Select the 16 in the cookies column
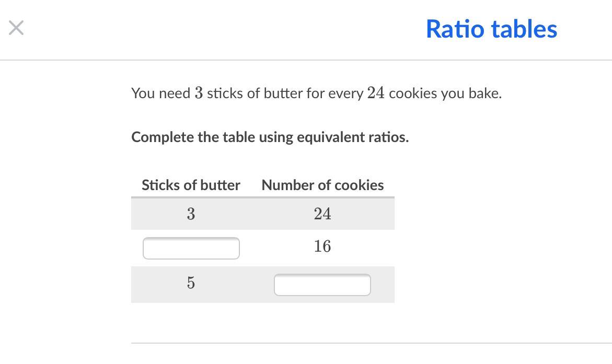This screenshot has width=612, height=364. click(322, 246)
